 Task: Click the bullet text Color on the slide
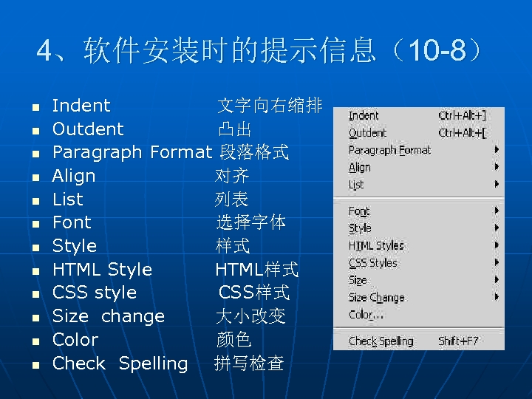(x=75, y=340)
